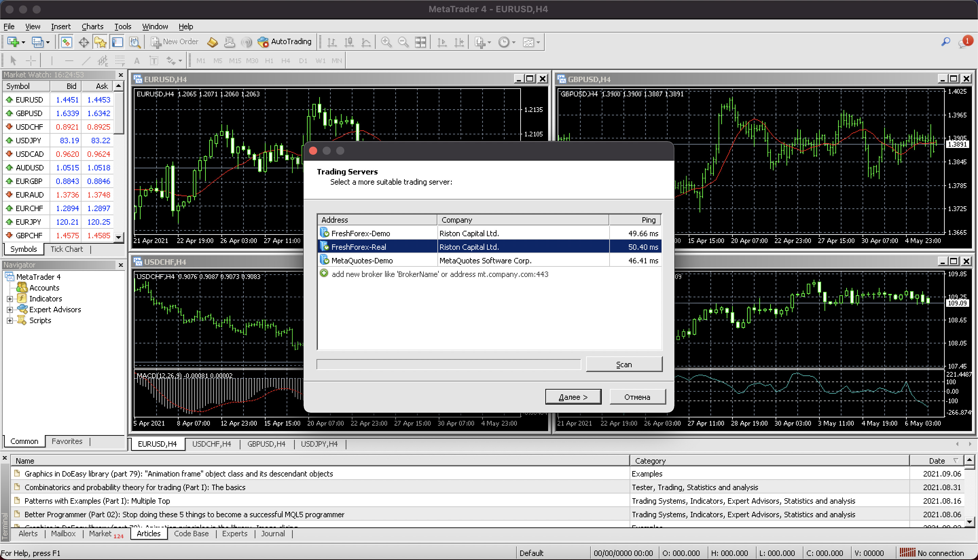
Task: Click the Scan button for servers
Action: [623, 364]
